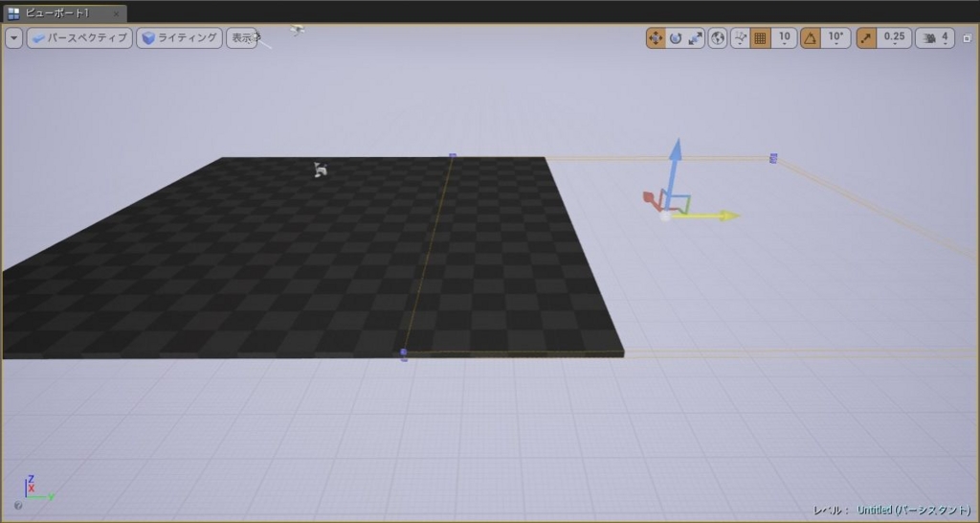The width and height of the screenshot is (980, 523).
Task: Maximize or restore the viewport
Action: pyautogui.click(x=967, y=38)
